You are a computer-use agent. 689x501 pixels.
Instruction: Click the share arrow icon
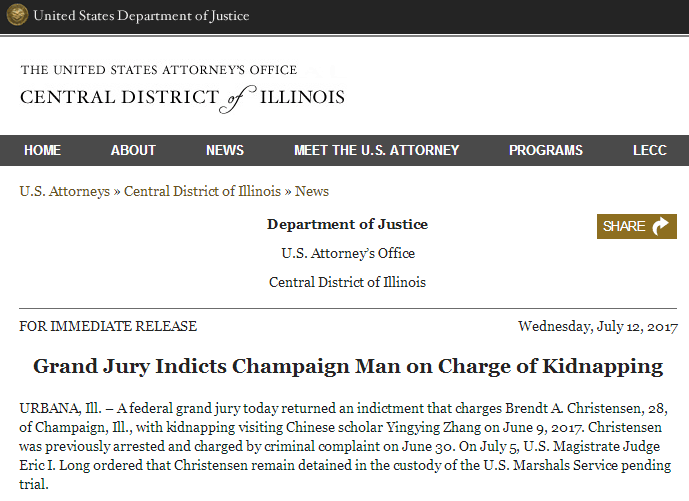click(662, 226)
